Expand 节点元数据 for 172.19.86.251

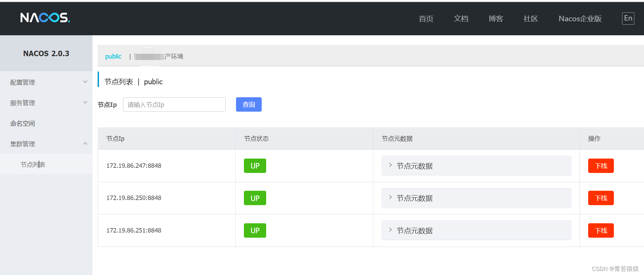click(476, 230)
